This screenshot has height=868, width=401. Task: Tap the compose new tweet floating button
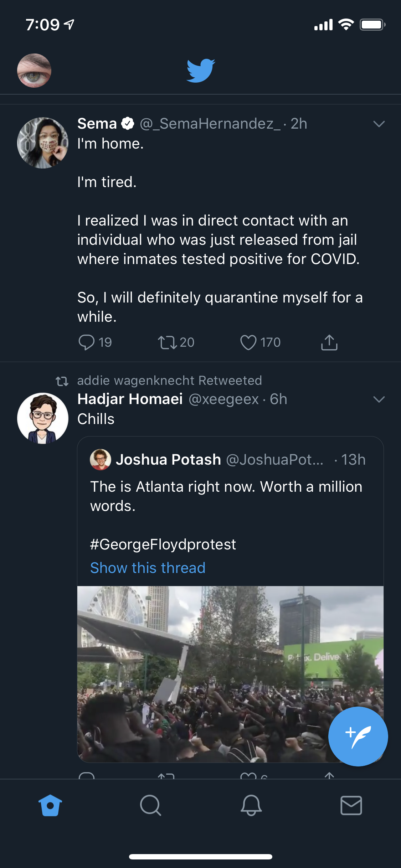(358, 736)
